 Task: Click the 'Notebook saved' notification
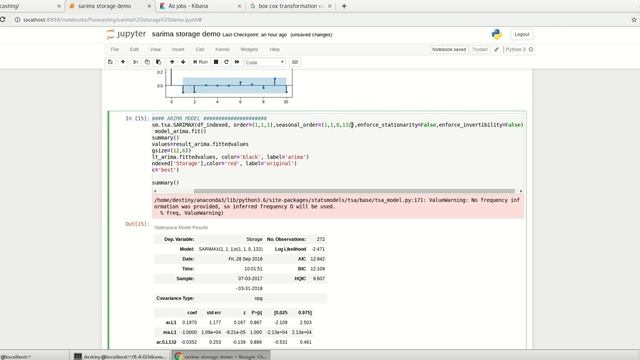click(449, 49)
